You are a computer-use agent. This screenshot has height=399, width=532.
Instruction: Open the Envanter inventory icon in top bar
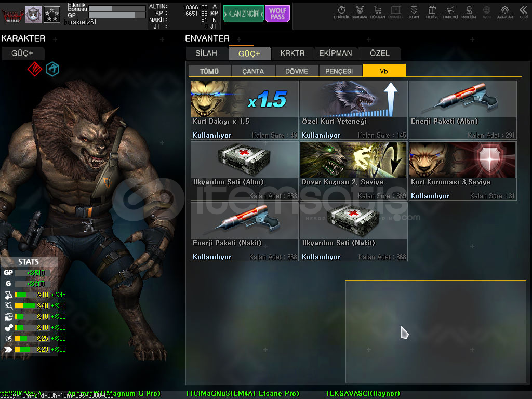pyautogui.click(x=395, y=12)
